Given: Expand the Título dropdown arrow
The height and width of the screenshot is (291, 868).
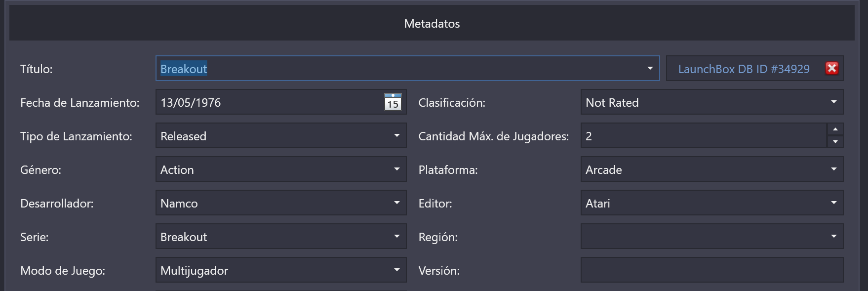Looking at the screenshot, I should (x=650, y=68).
